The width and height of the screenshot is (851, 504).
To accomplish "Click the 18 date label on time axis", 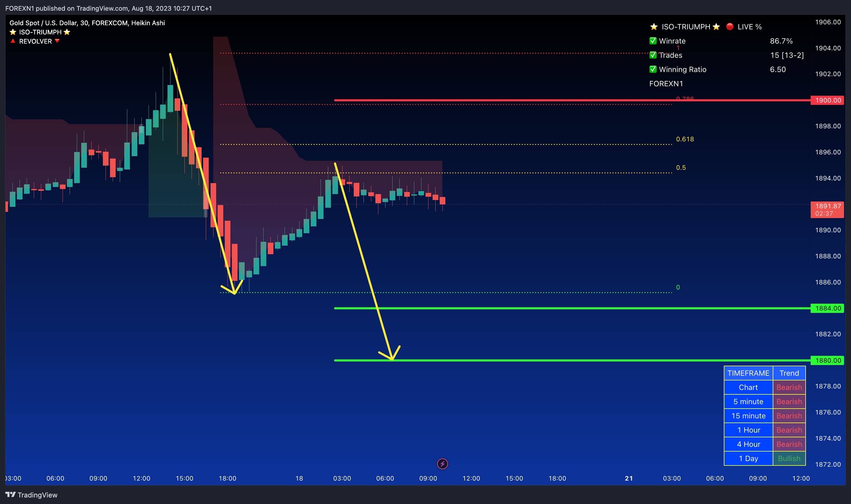I will coord(299,478).
